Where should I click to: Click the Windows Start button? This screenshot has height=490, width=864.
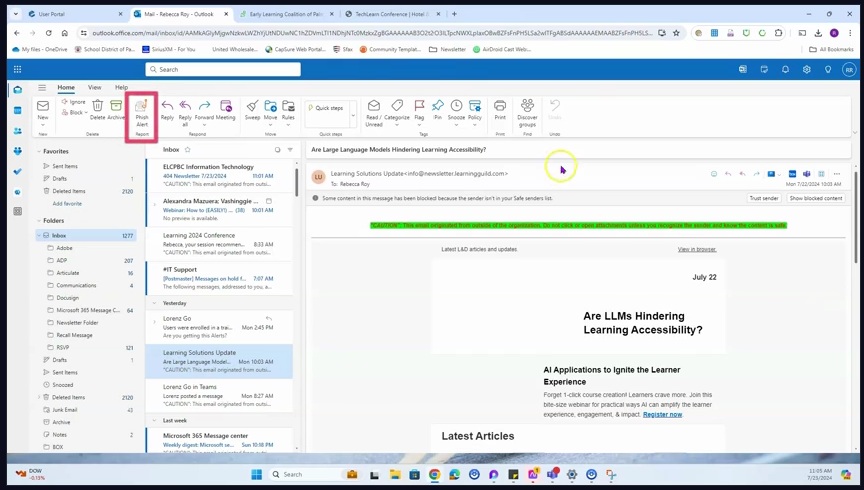(256, 475)
